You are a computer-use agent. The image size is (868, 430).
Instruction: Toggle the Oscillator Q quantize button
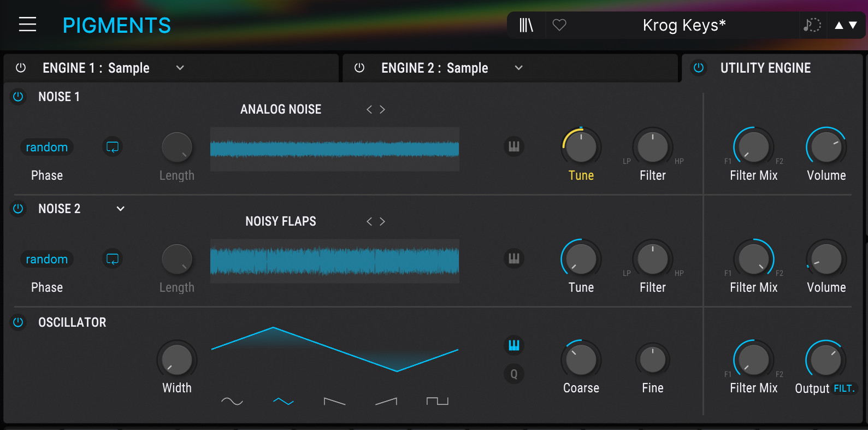click(x=514, y=374)
